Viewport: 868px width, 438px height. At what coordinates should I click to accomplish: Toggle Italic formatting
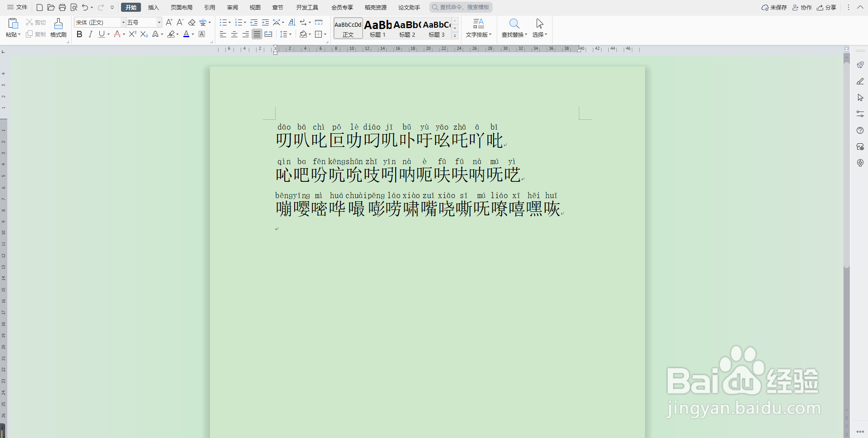(x=90, y=34)
